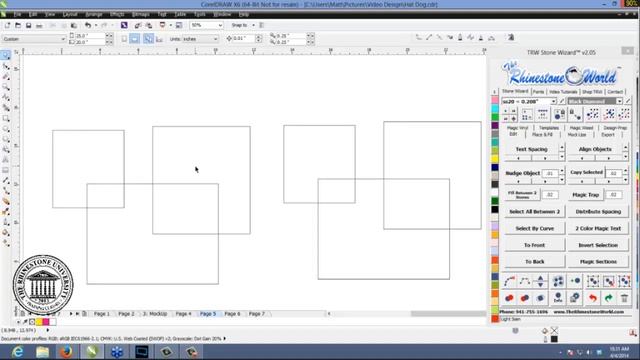Click the eyedropper beside the Black Diamond dropdown
The image size is (640, 360).
point(627,101)
